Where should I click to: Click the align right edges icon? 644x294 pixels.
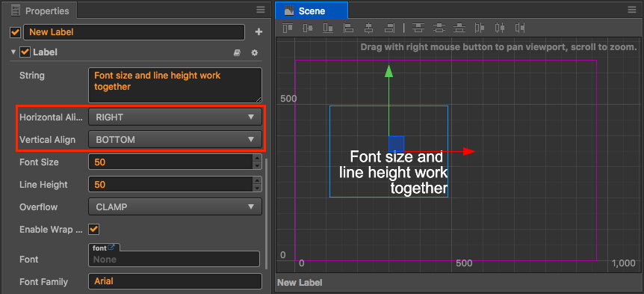(389, 28)
